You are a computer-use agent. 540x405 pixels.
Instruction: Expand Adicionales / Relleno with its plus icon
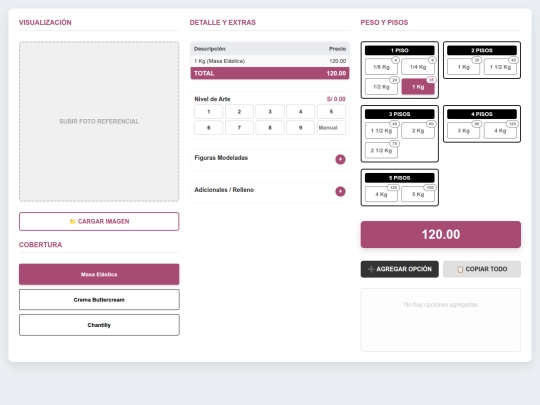coord(340,191)
